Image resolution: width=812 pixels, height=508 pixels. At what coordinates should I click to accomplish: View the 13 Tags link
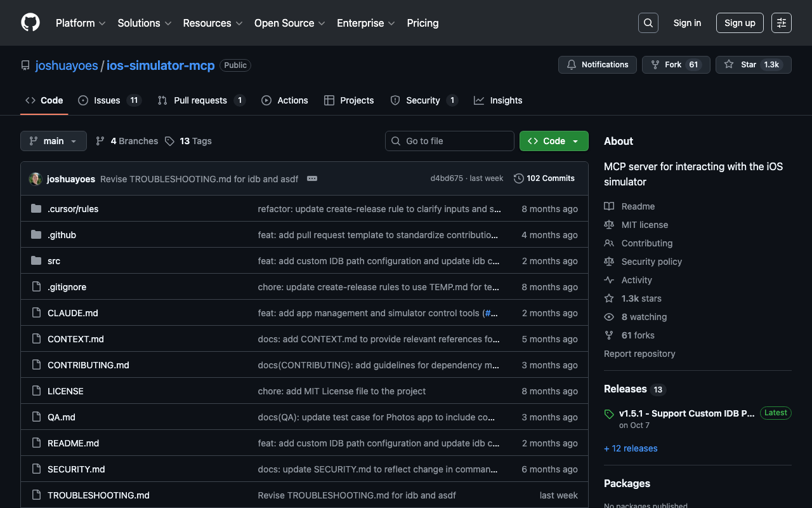pyautogui.click(x=188, y=141)
